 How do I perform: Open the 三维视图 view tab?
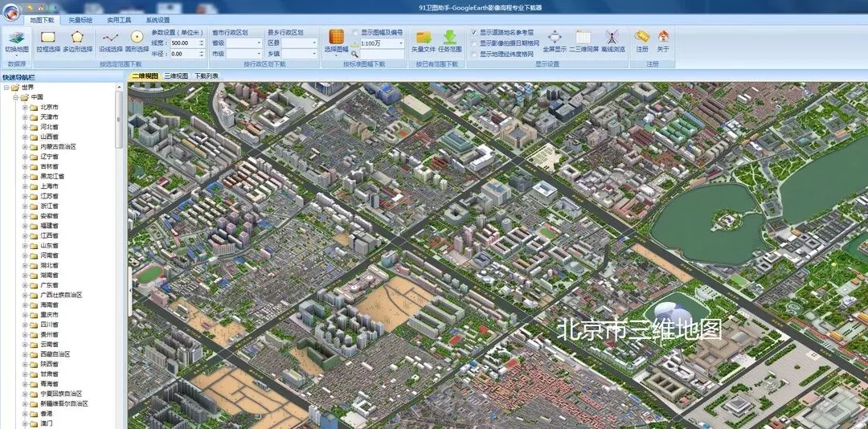[176, 76]
